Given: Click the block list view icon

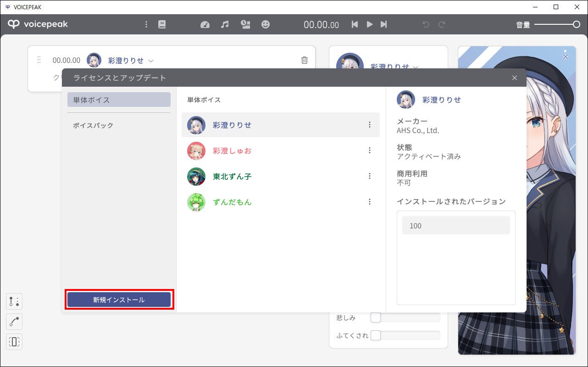Looking at the screenshot, I should [x=14, y=301].
